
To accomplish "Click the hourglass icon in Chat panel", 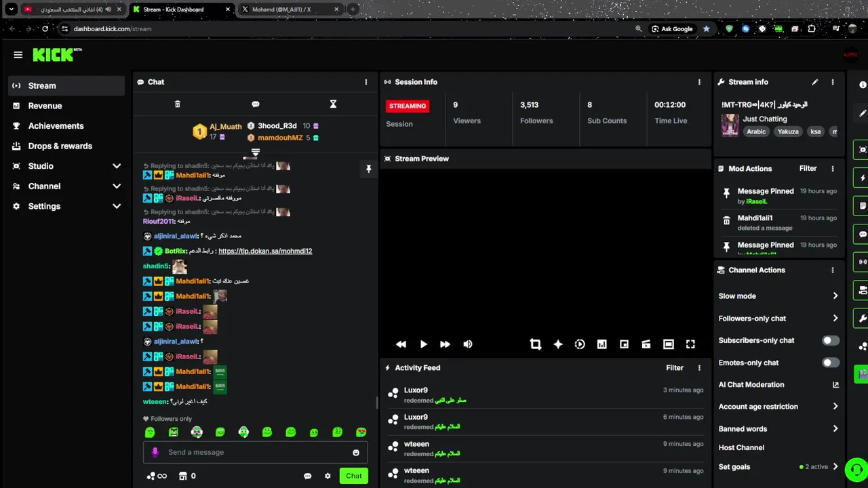I will click(333, 104).
